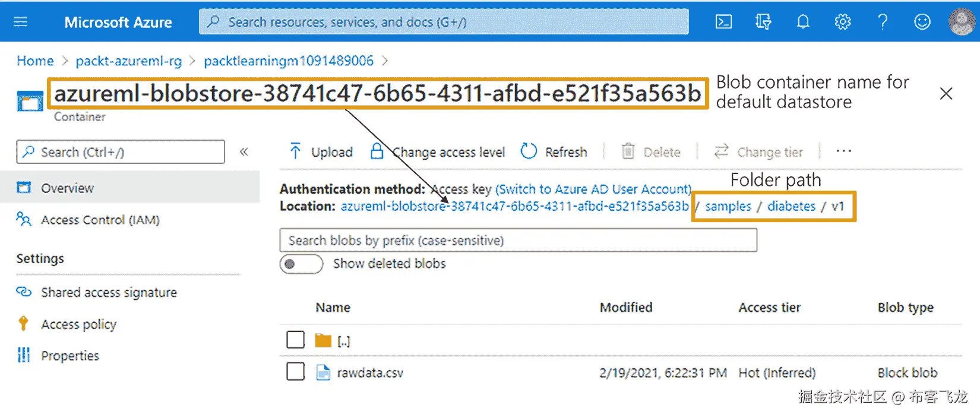980x417 pixels.
Task: Sort by Modified column header
Action: pos(626,307)
